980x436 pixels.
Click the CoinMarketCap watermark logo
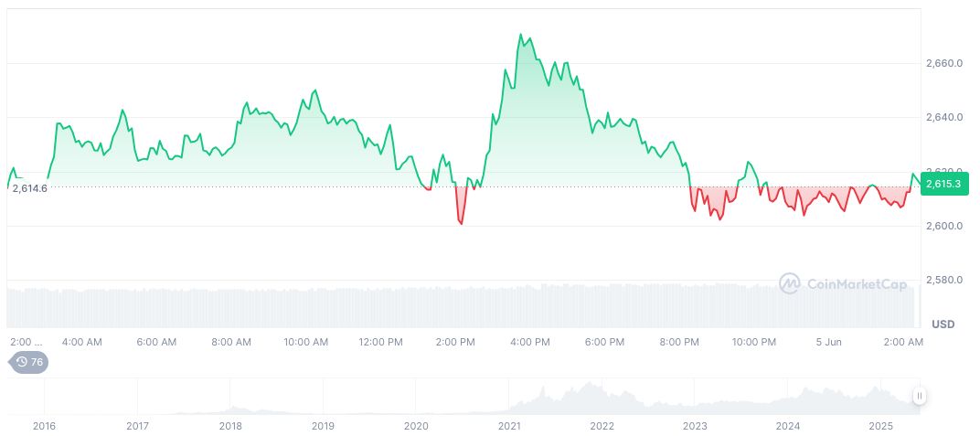tap(843, 284)
